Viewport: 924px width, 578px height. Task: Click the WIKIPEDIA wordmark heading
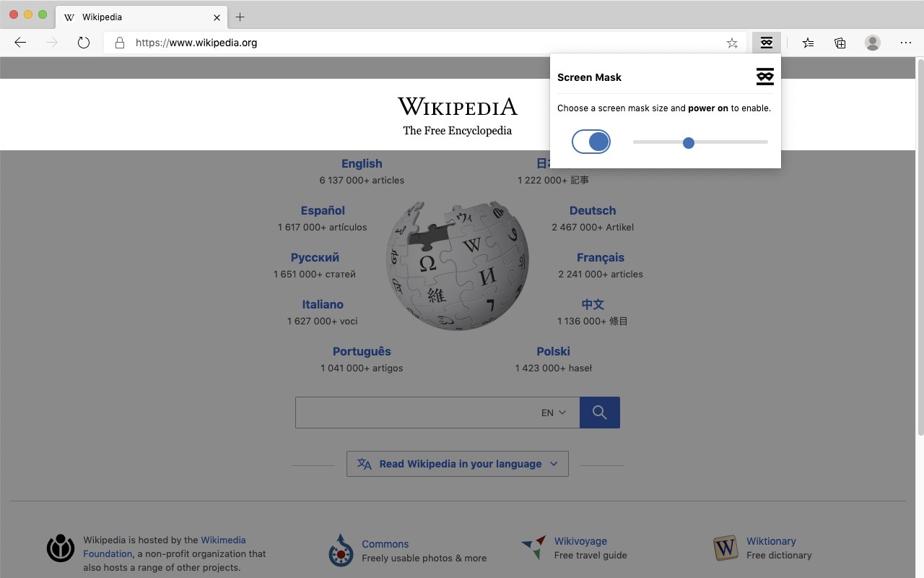click(x=458, y=107)
